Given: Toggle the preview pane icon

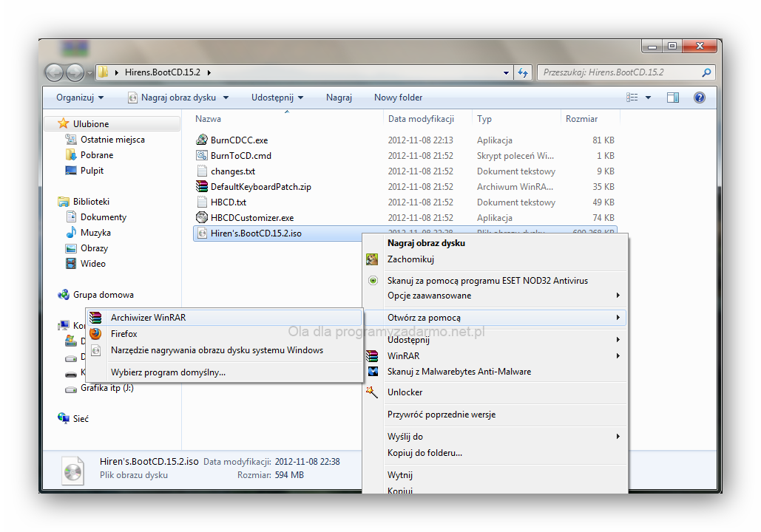Looking at the screenshot, I should pyautogui.click(x=673, y=98).
